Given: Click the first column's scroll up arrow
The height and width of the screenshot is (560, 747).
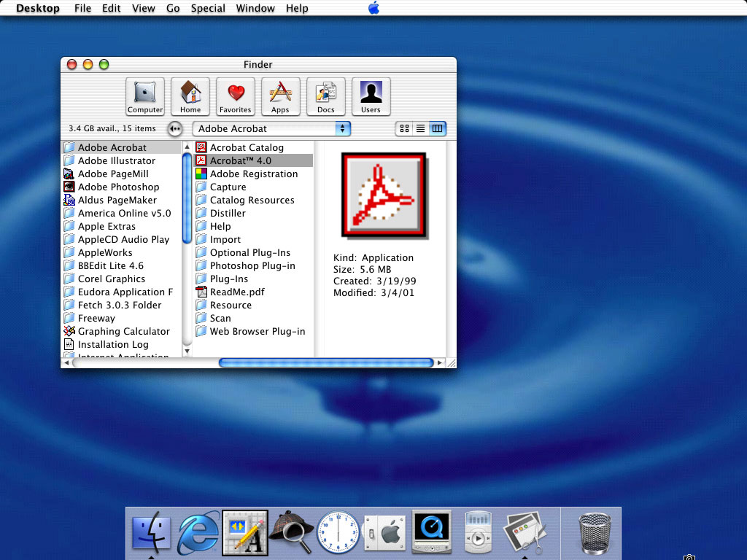Looking at the screenshot, I should tap(187, 147).
